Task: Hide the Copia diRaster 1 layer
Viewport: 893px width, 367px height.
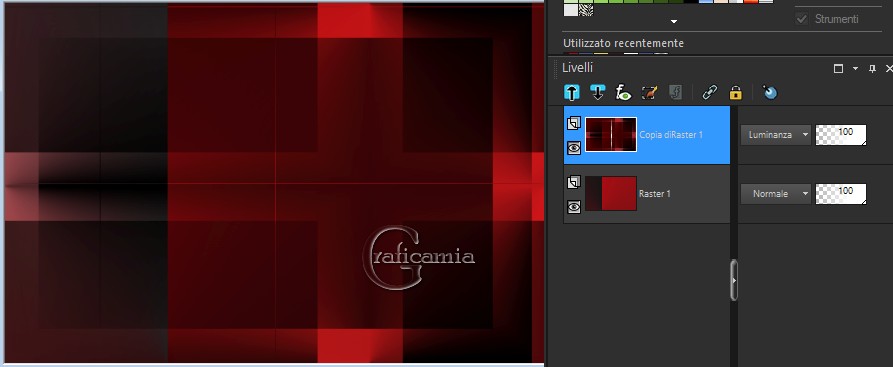Action: point(574,148)
